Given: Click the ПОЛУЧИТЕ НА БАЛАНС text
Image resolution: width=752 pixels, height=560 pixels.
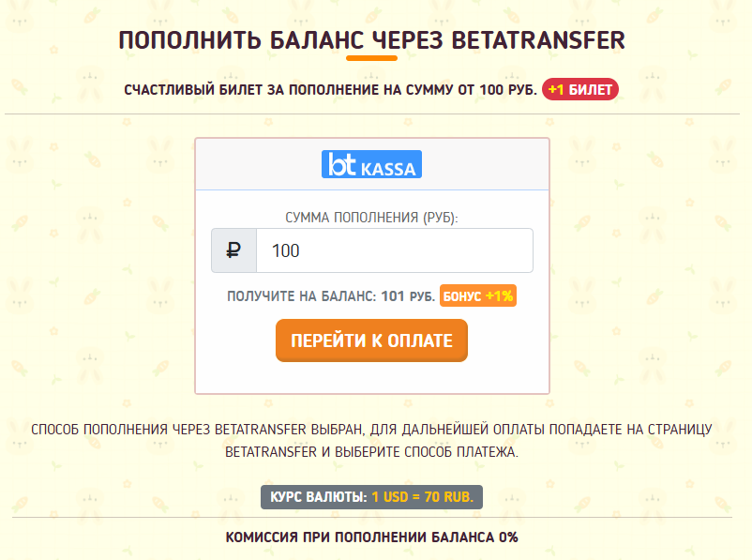Looking at the screenshot, I should 302,296.
